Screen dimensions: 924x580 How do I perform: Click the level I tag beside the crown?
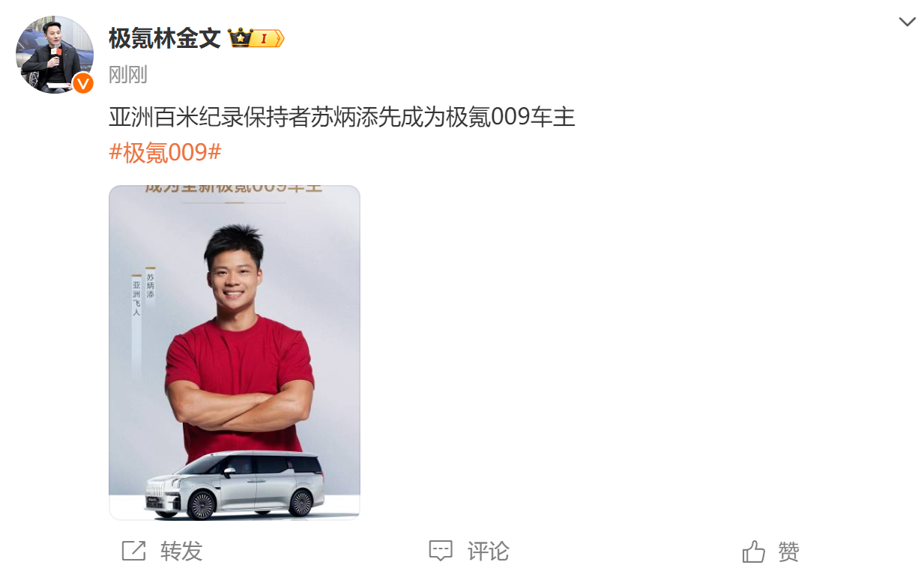coord(268,38)
